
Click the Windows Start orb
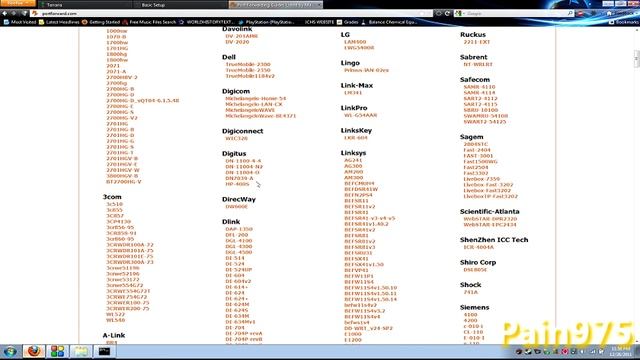pyautogui.click(x=10, y=351)
